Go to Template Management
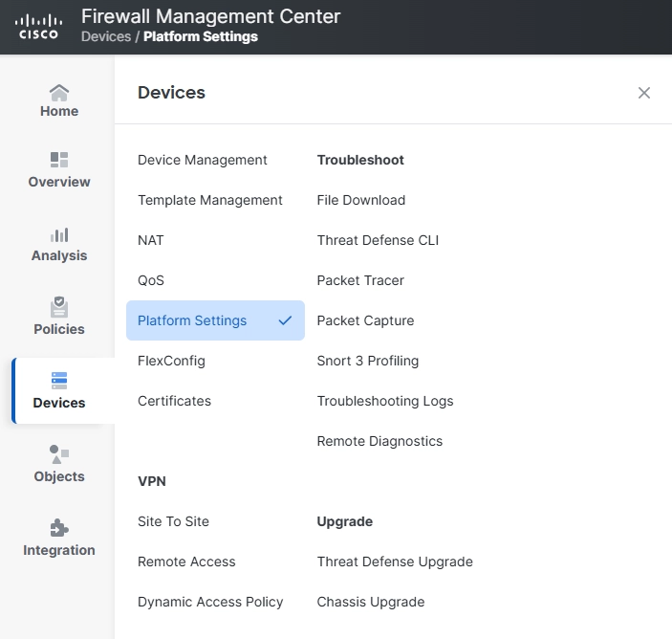 210,200
